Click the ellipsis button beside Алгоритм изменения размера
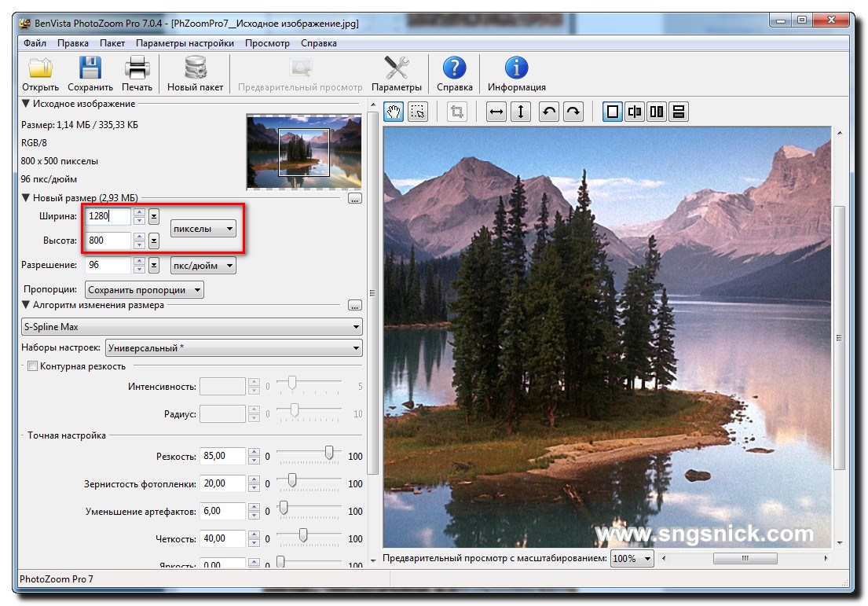The width and height of the screenshot is (868, 606). tap(355, 305)
